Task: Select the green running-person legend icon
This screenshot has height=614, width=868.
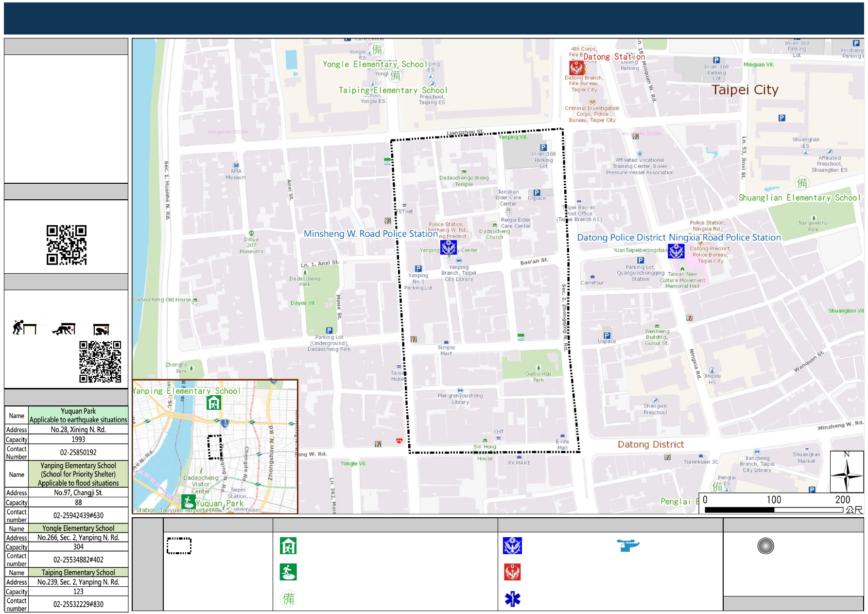Action: click(x=288, y=572)
